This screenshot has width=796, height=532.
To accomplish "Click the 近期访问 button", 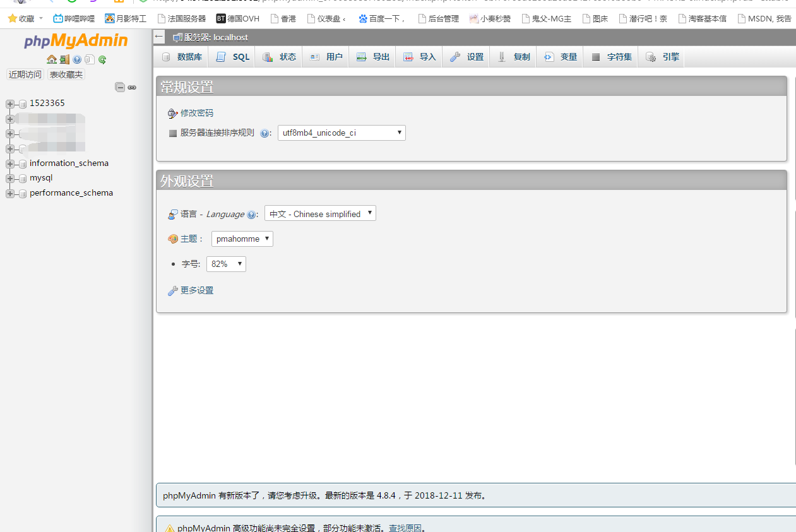I will click(25, 74).
